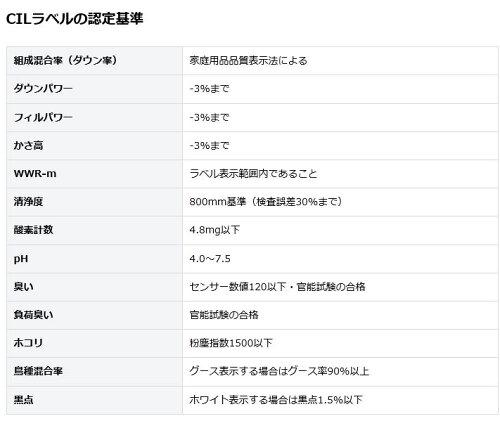This screenshot has width=500, height=428.
Task: Click the 4.8mg以下 value
Action: click(x=215, y=230)
